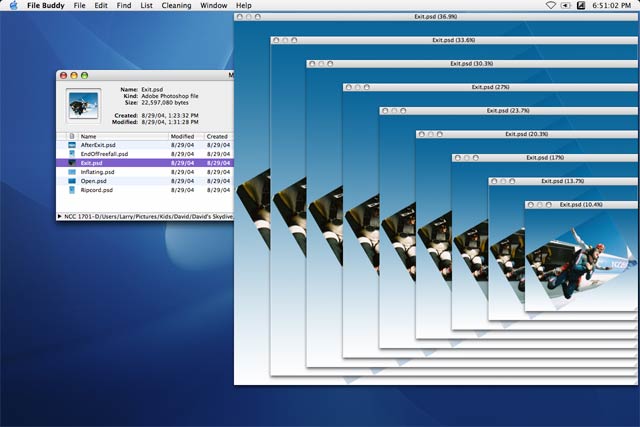
Task: Select the AfterExit.psd file name
Action: (x=98, y=145)
